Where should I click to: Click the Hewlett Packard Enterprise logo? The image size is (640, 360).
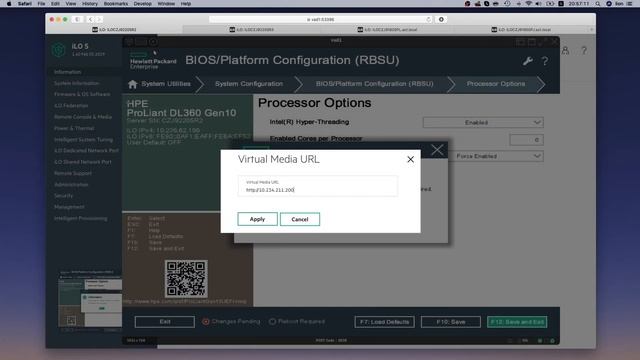point(153,60)
